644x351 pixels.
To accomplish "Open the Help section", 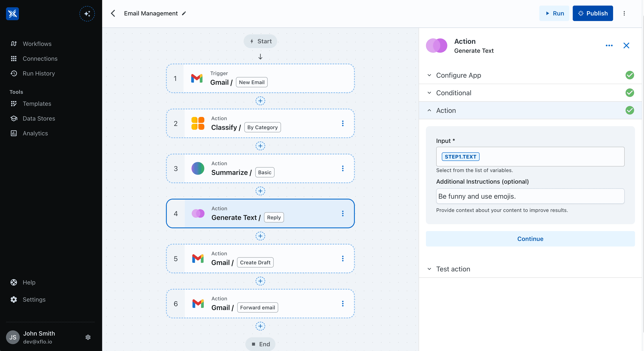I will coord(29,282).
